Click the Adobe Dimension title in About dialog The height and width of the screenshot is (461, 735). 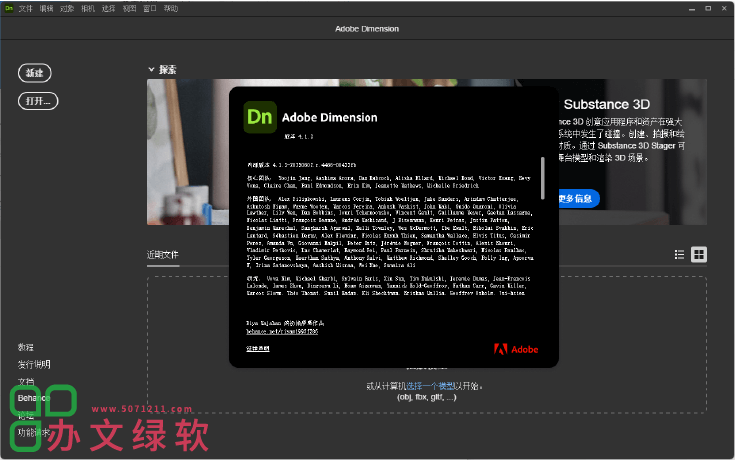coord(330,117)
